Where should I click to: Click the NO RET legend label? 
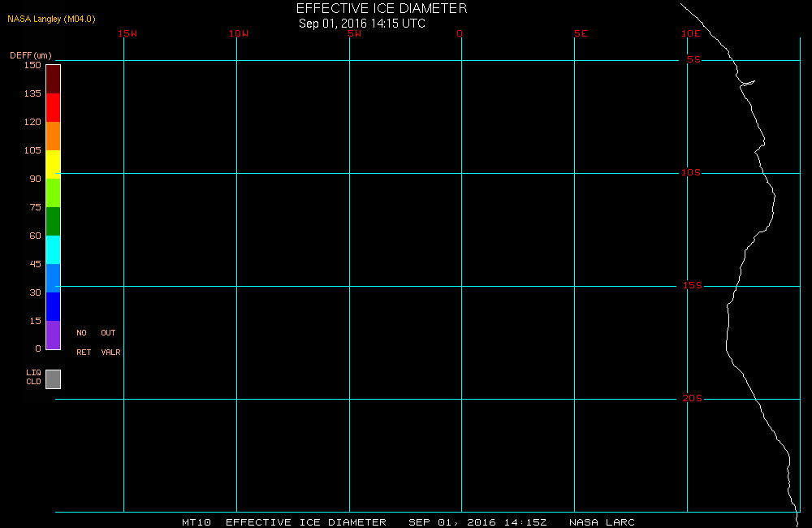pyautogui.click(x=84, y=343)
